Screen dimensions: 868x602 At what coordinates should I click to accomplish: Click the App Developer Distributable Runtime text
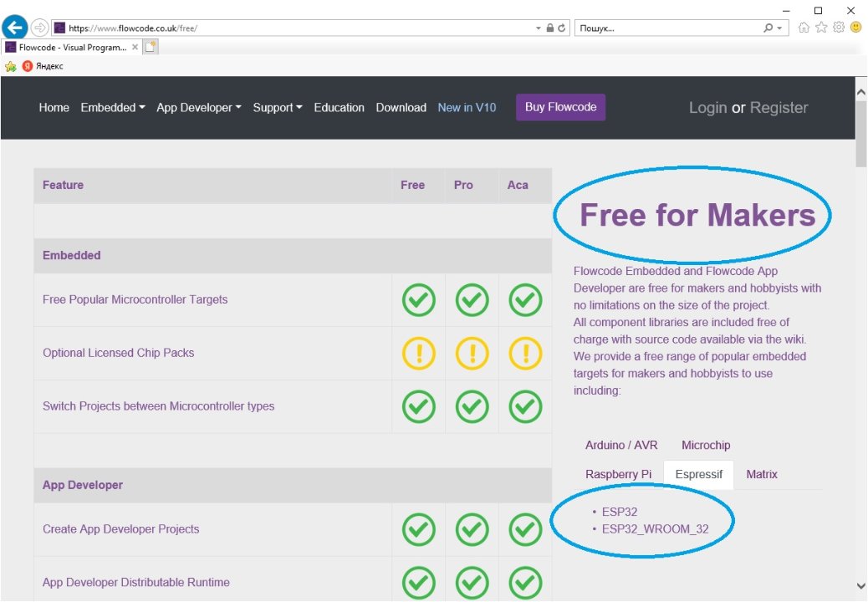[x=136, y=582]
